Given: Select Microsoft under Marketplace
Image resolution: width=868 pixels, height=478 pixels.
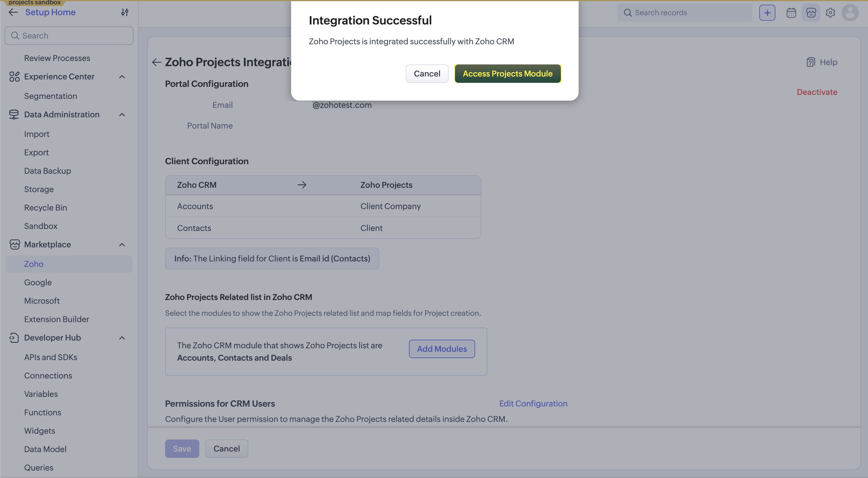Looking at the screenshot, I should (x=42, y=301).
